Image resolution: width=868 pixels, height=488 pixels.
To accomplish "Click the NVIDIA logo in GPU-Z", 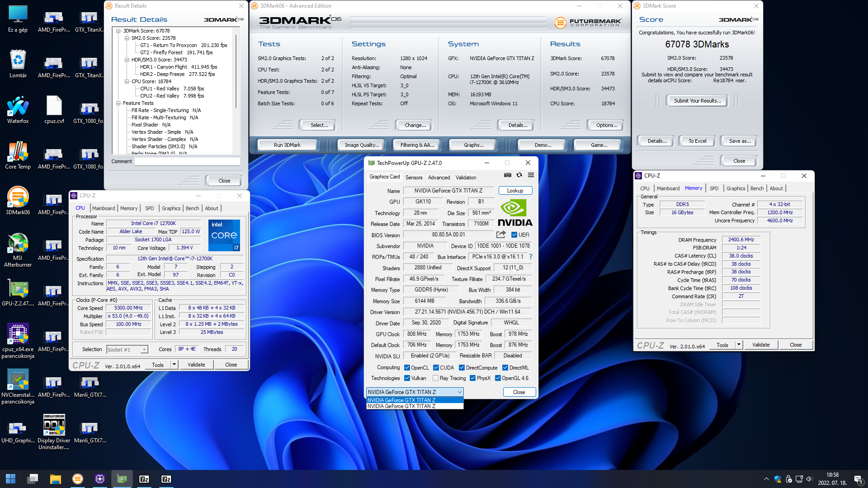I will pyautogui.click(x=515, y=213).
